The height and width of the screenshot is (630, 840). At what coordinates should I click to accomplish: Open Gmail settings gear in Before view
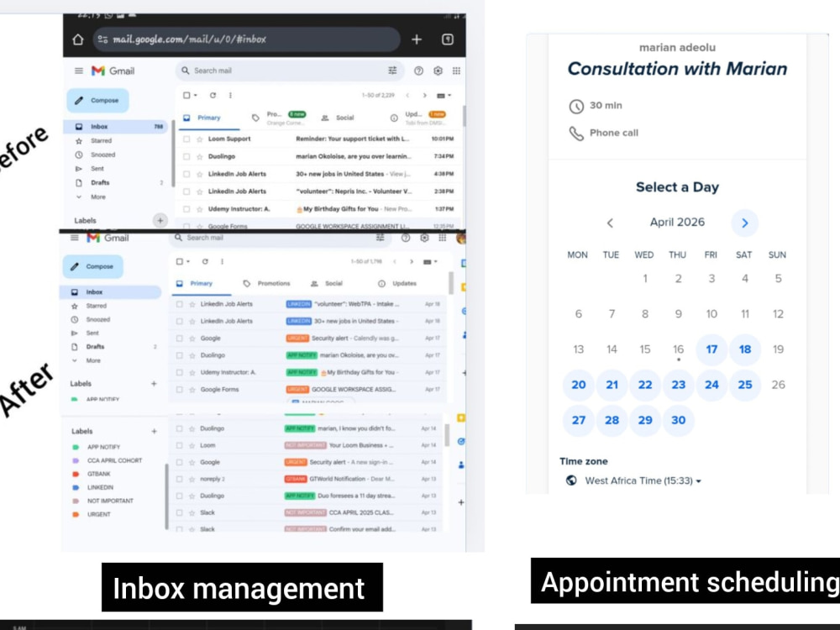point(438,71)
